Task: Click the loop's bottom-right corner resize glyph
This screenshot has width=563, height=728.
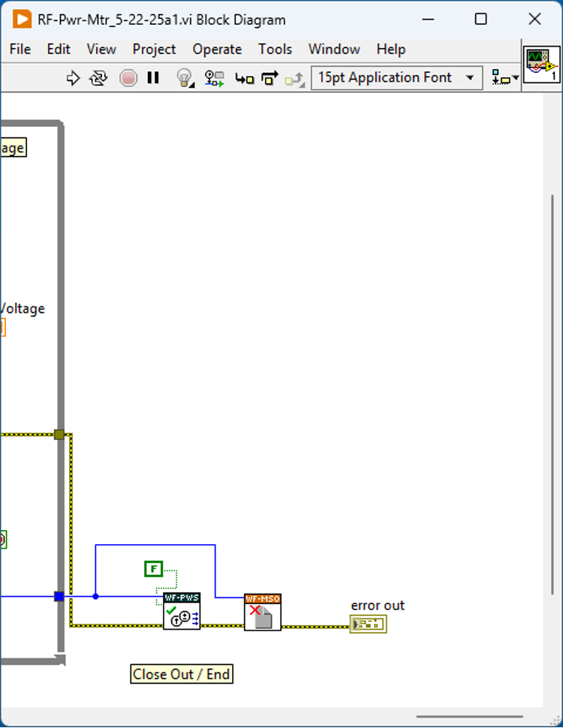Action: 60,659
